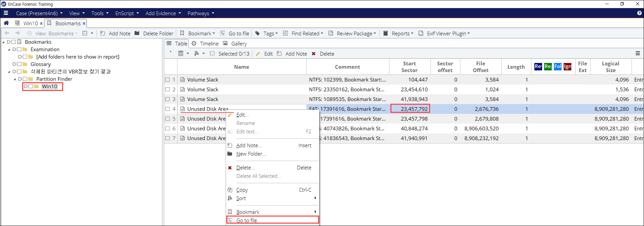Screen dimensions: 644x226
Task: Toggle the Win10 folder checkbox in tree
Action: (31, 87)
